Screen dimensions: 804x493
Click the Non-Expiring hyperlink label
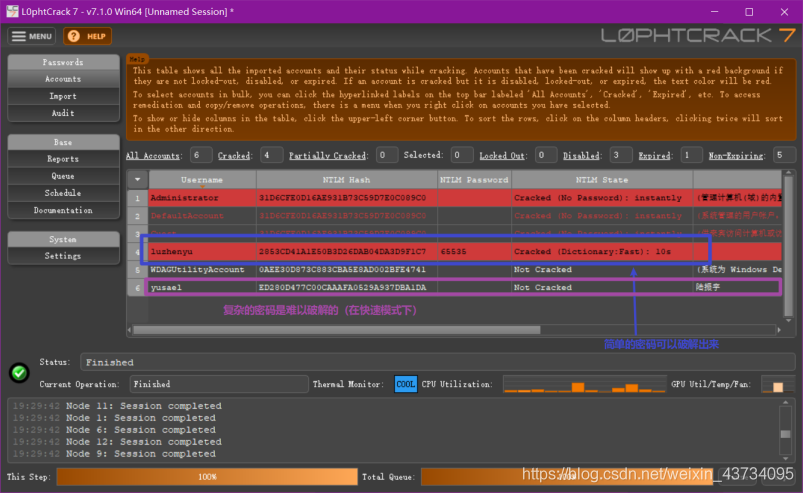click(x=735, y=155)
